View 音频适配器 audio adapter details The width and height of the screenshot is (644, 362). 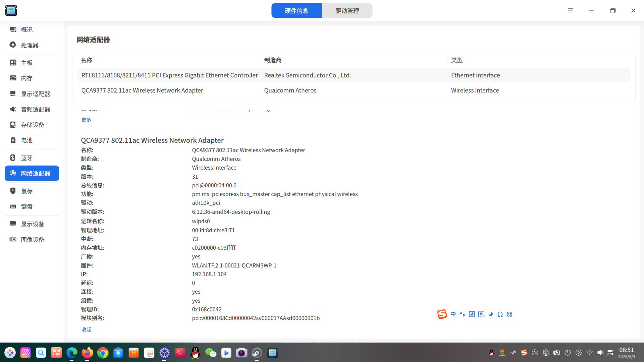32,109
